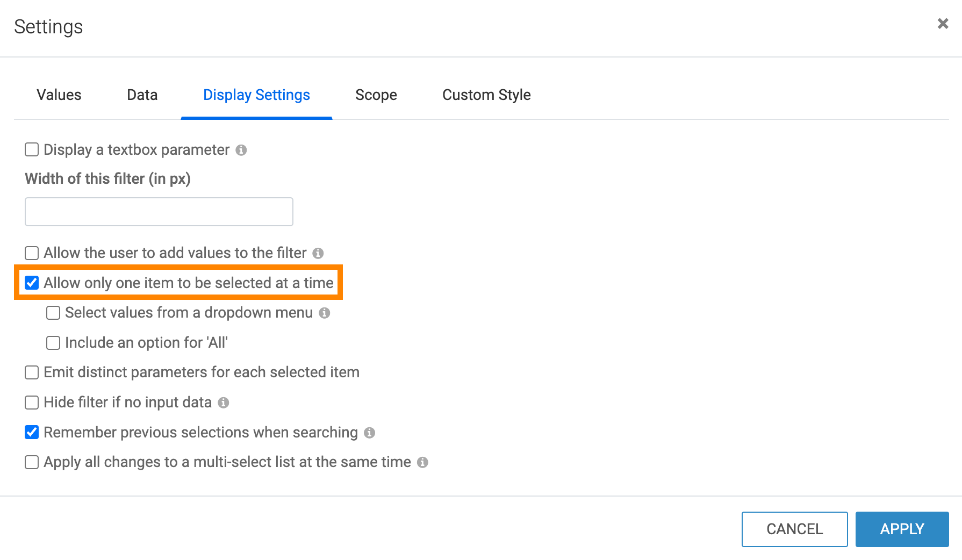Click info icon beside Display a textbox parameter

point(241,150)
